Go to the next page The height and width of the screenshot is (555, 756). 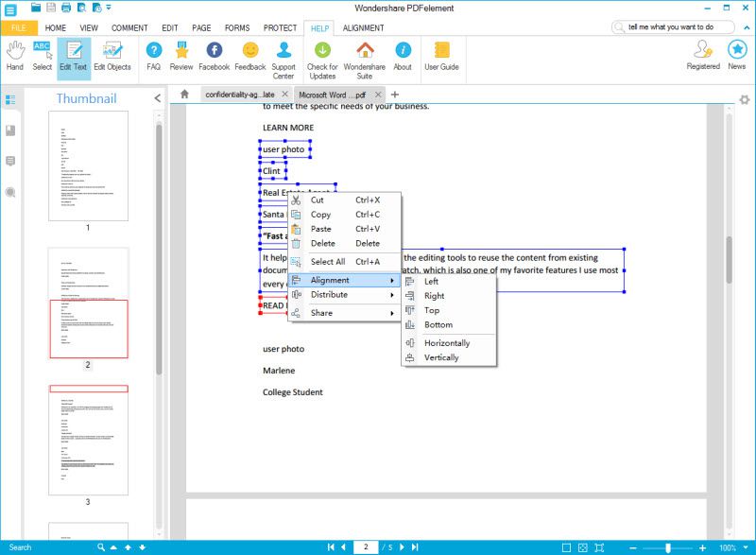pos(403,547)
